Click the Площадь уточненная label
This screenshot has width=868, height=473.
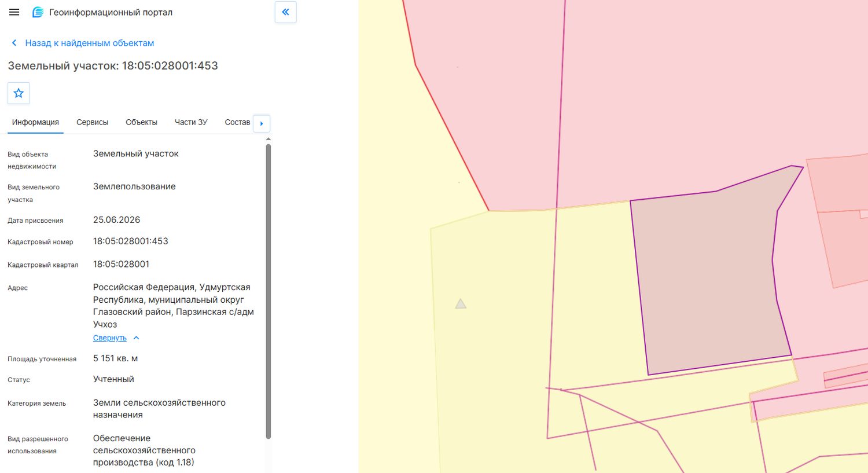point(42,359)
